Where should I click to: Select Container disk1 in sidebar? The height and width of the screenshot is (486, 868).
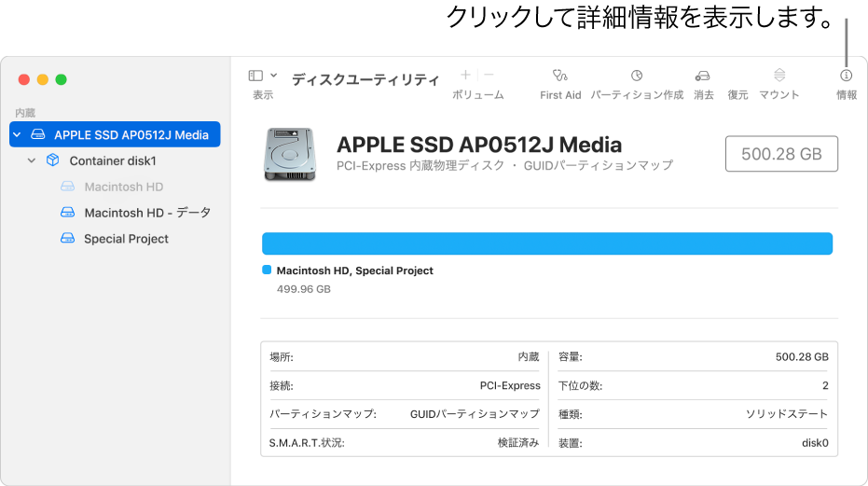pyautogui.click(x=115, y=160)
